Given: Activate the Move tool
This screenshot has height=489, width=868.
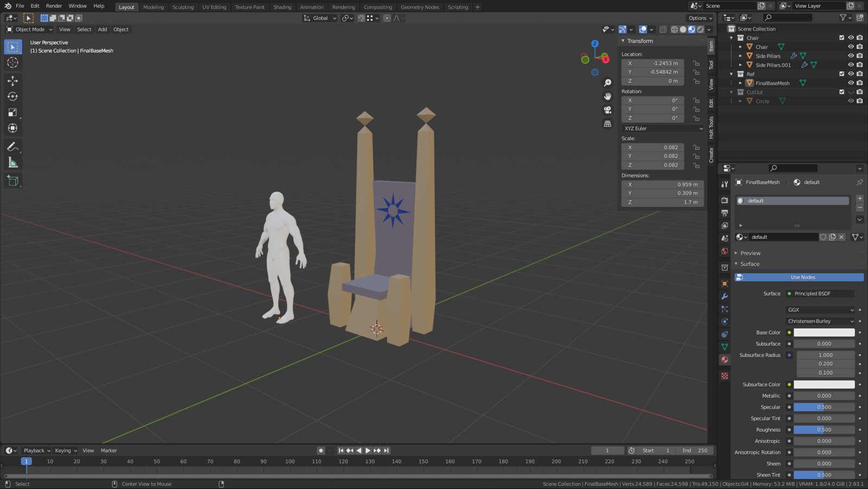Looking at the screenshot, I should pyautogui.click(x=12, y=81).
